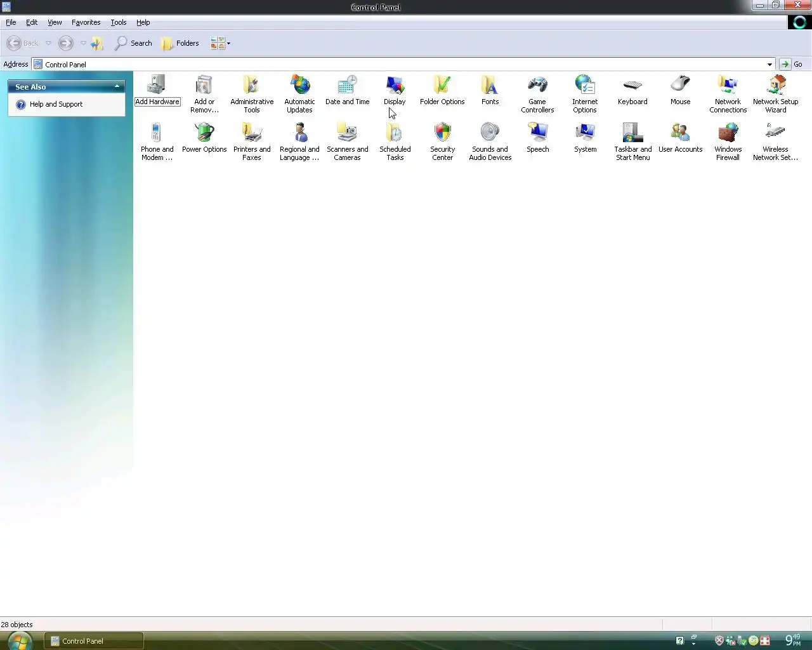Click the Search toolbar button
Image resolution: width=812 pixels, height=650 pixels.
(133, 43)
